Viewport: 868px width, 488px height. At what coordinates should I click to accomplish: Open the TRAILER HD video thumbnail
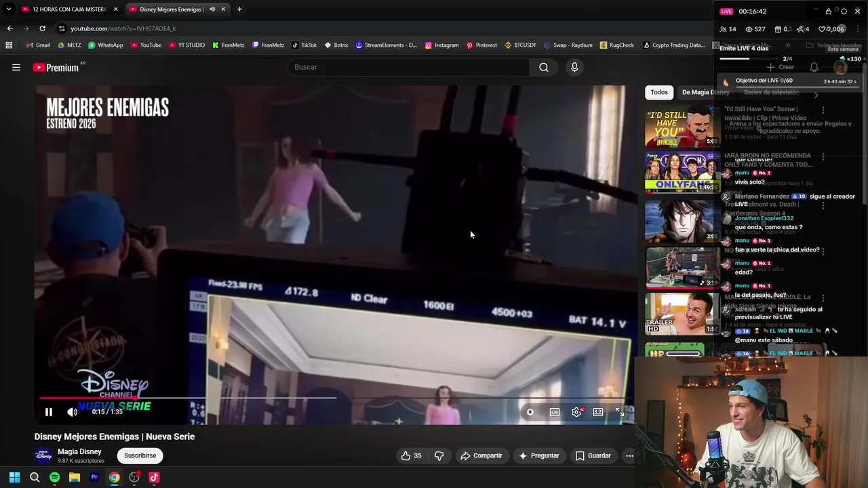pyautogui.click(x=682, y=314)
